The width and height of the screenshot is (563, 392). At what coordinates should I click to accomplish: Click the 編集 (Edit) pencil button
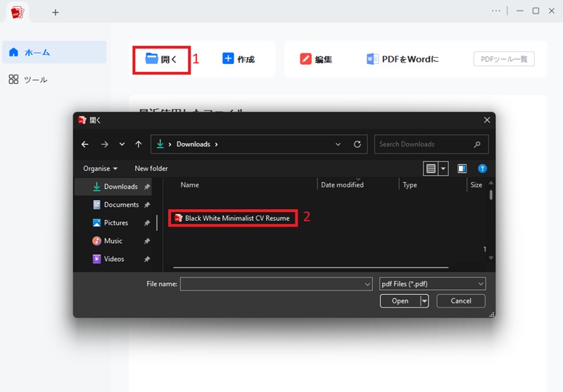click(316, 59)
